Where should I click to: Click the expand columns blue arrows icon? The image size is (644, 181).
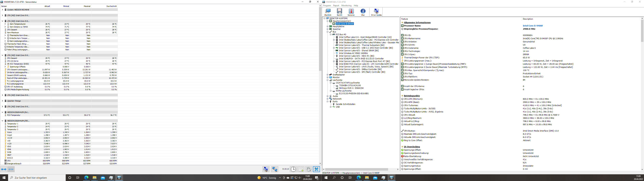(x=4, y=169)
